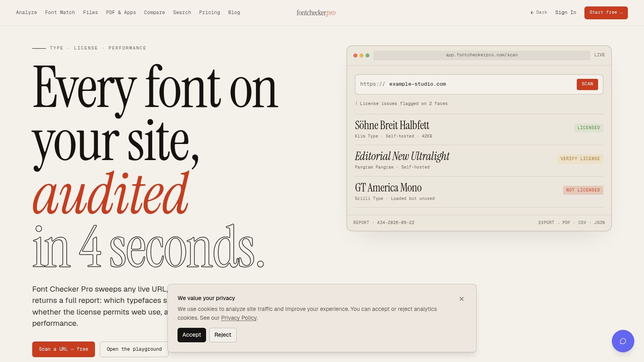This screenshot has height=362, width=644.
Task: Click 'Grilli Type · Loaded but unused' details
Action: coord(394,199)
